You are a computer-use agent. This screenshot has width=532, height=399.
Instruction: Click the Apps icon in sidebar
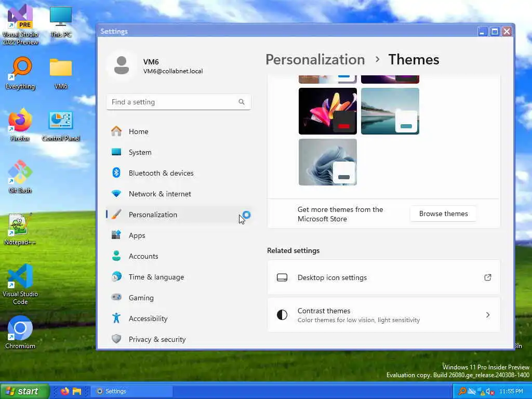(116, 235)
